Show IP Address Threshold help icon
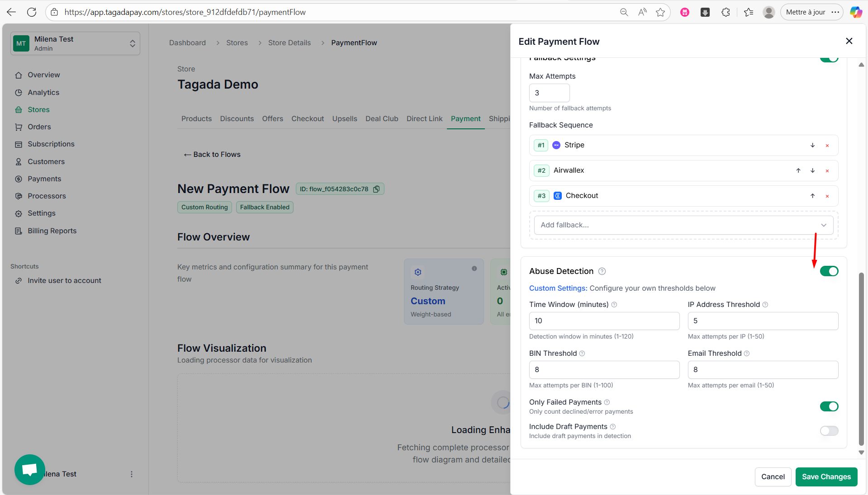Screen dimensions: 868x495 [765, 305]
